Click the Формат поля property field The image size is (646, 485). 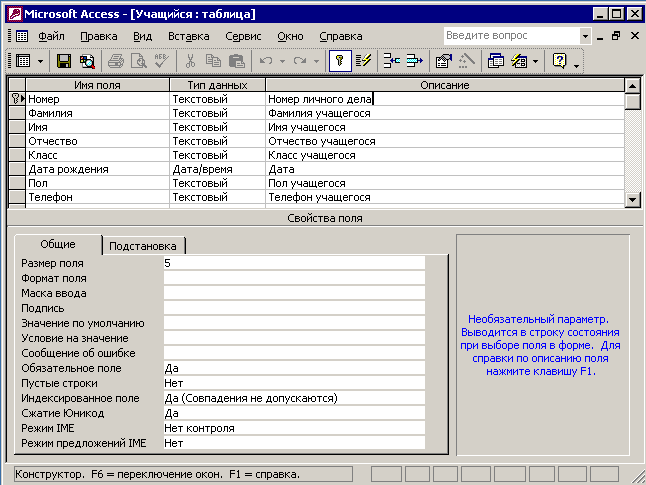click(294, 279)
